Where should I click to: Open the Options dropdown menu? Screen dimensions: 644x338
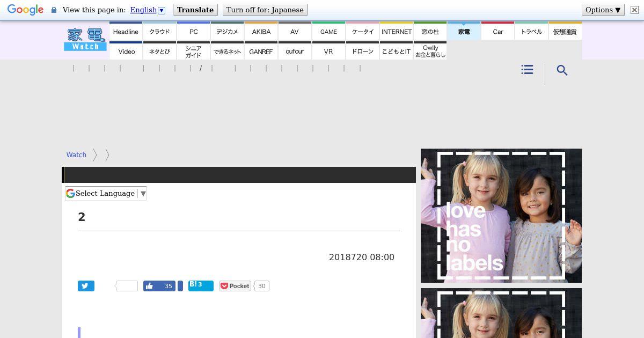coord(603,10)
